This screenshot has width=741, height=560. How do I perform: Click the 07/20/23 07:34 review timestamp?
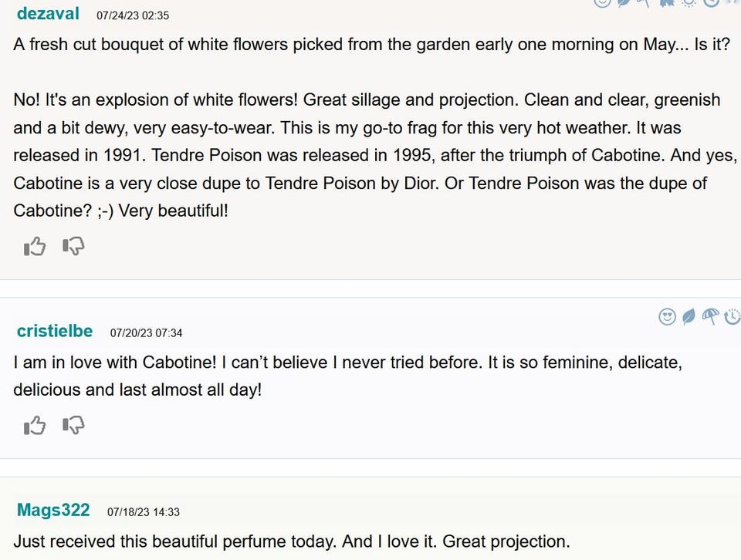click(146, 333)
